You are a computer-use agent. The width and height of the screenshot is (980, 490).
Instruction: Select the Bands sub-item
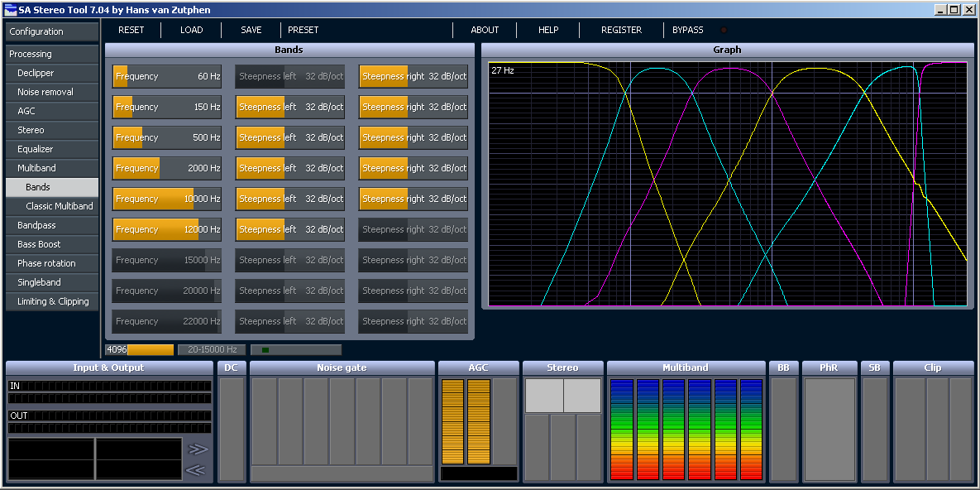(52, 187)
